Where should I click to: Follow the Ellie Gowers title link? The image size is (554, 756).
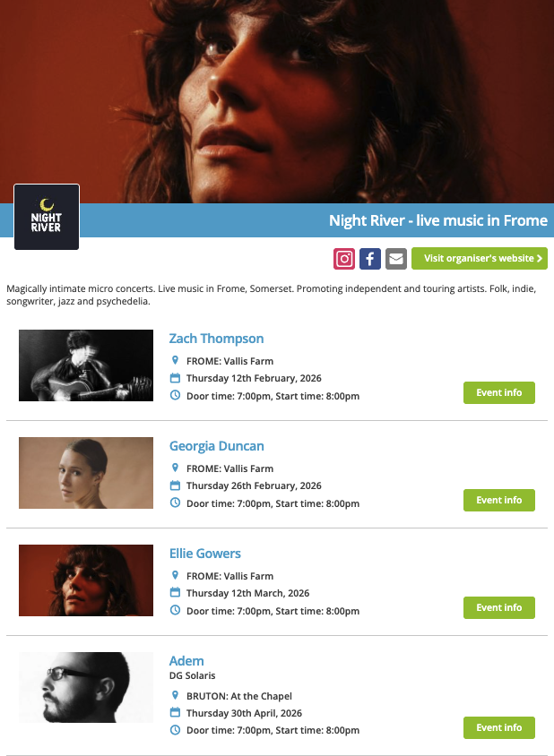(205, 554)
